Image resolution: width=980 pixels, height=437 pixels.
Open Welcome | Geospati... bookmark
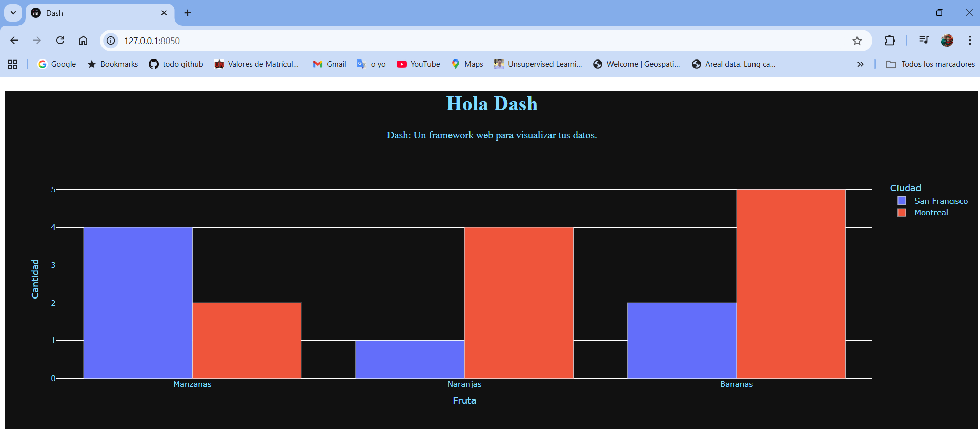(x=636, y=64)
